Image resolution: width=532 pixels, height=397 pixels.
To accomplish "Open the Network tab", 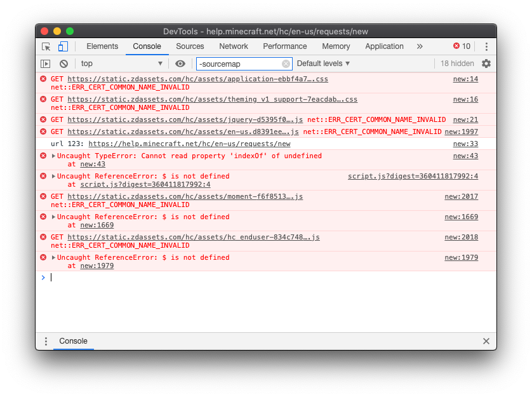I will tap(234, 46).
